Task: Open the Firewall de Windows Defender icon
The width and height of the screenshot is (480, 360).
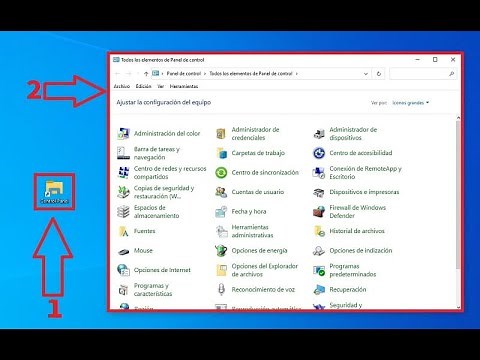Action: [x=319, y=211]
